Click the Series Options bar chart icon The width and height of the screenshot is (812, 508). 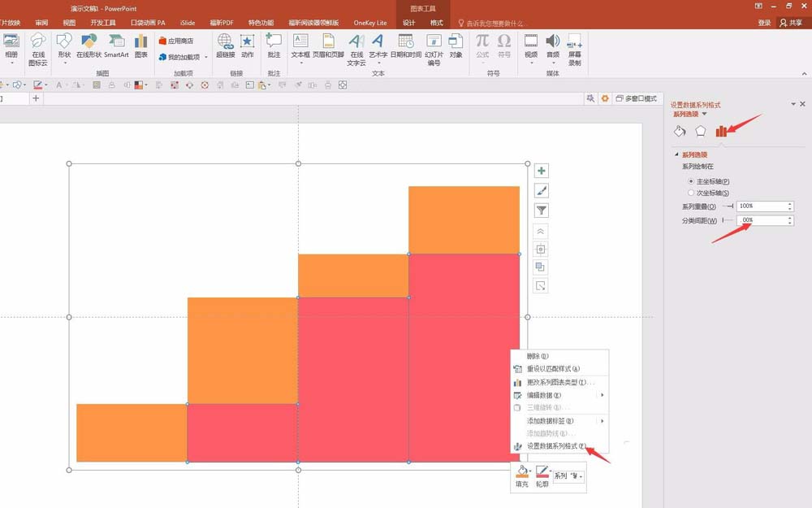coord(721,132)
